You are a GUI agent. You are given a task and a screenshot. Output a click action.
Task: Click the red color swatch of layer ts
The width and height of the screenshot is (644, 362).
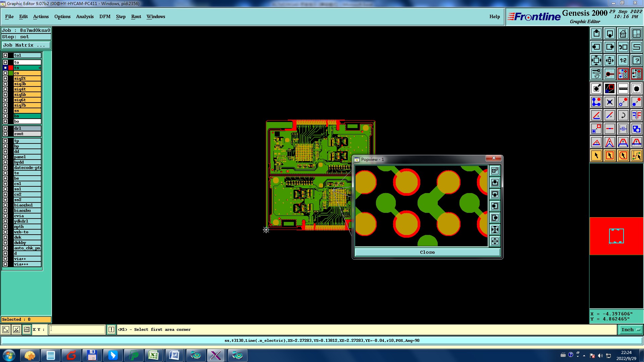[11, 68]
